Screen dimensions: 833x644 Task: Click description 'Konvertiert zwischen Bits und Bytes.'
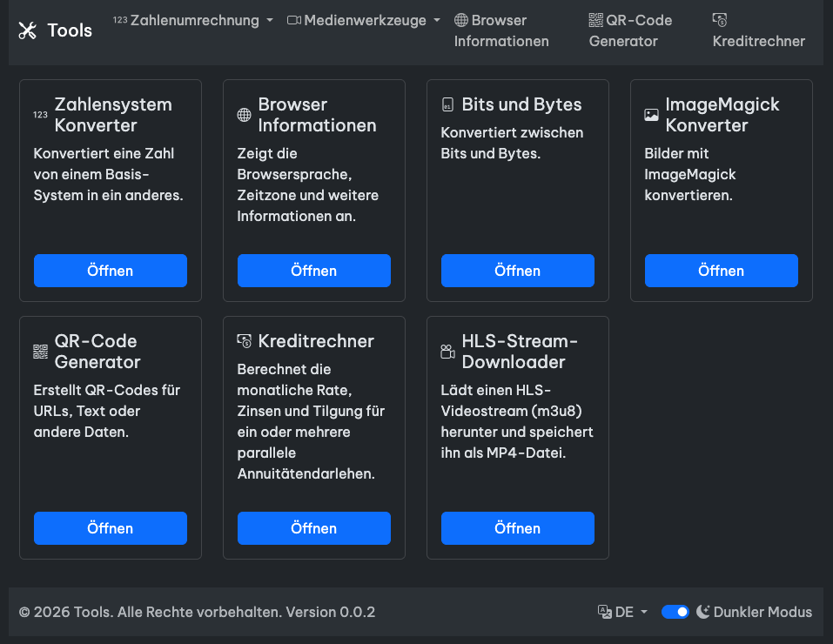[512, 143]
